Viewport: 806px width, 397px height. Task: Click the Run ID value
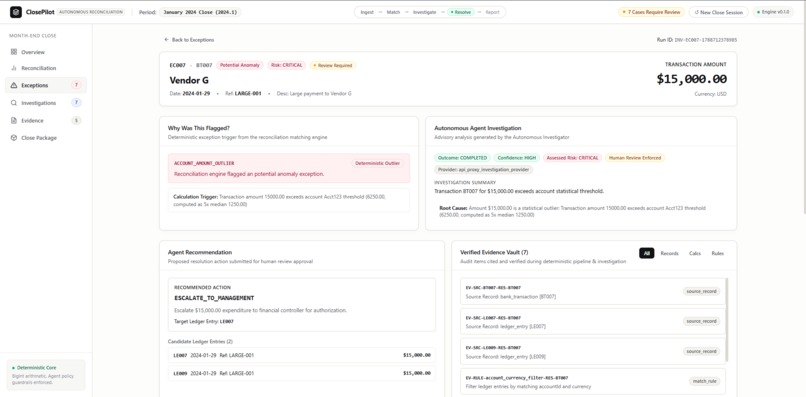[x=706, y=40]
